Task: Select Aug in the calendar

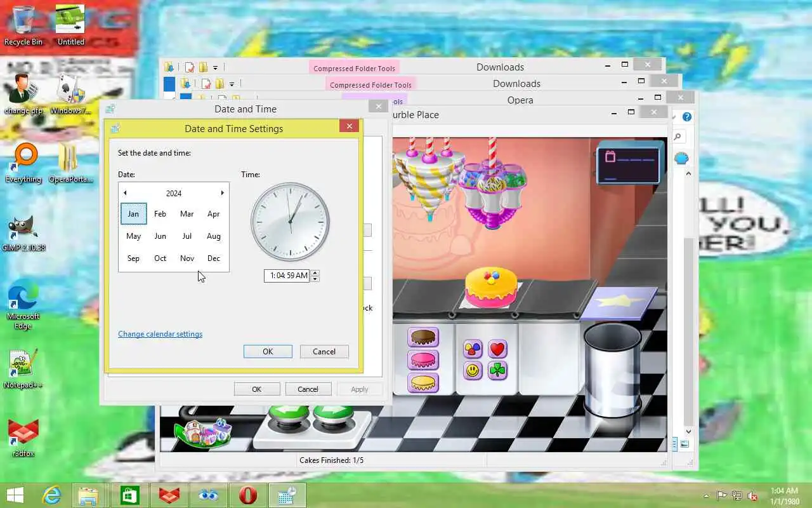Action: [x=214, y=236]
